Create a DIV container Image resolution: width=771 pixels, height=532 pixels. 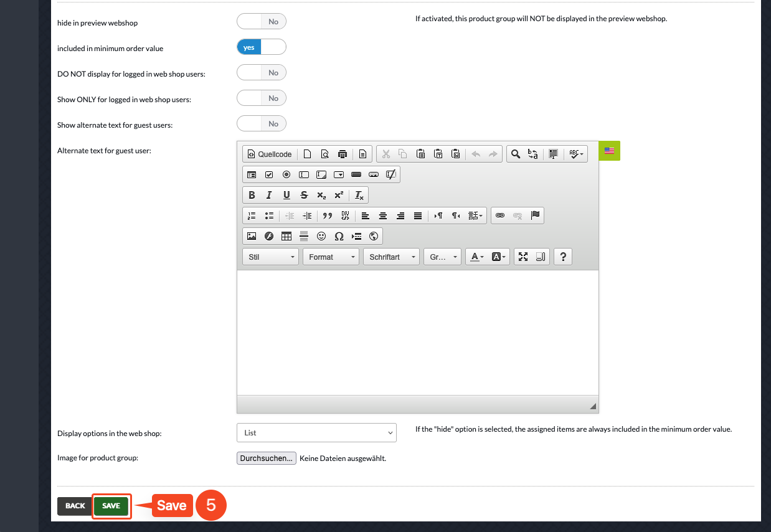tap(345, 216)
